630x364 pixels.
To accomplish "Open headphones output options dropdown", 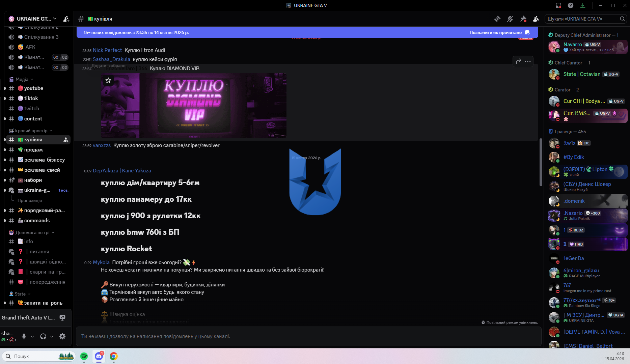I will (52, 336).
